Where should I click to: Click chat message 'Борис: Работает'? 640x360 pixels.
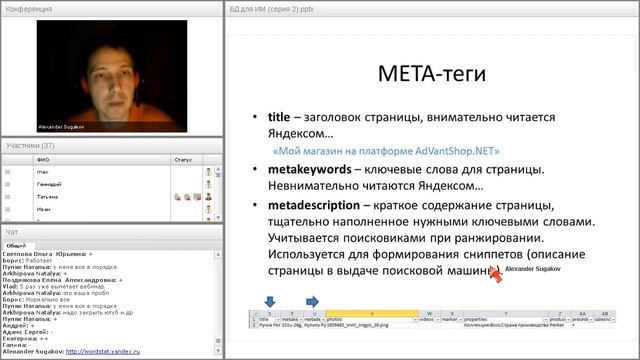[27, 260]
